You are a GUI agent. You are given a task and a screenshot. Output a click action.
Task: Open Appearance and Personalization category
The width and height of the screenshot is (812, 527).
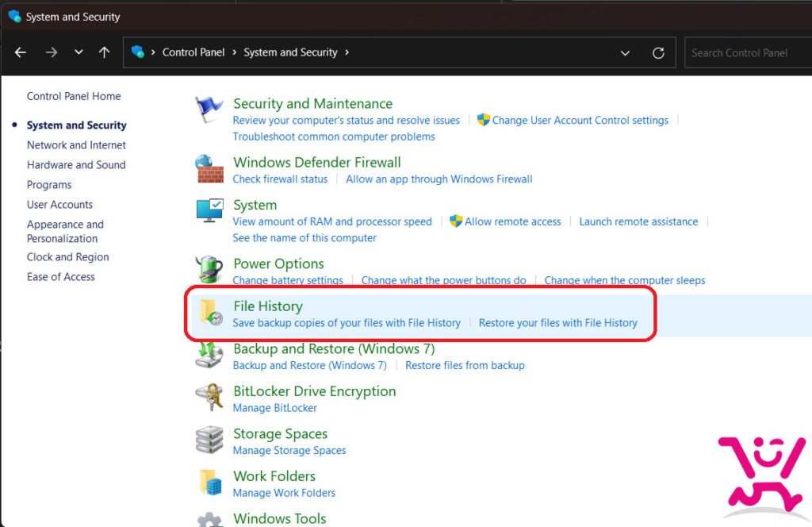point(65,231)
